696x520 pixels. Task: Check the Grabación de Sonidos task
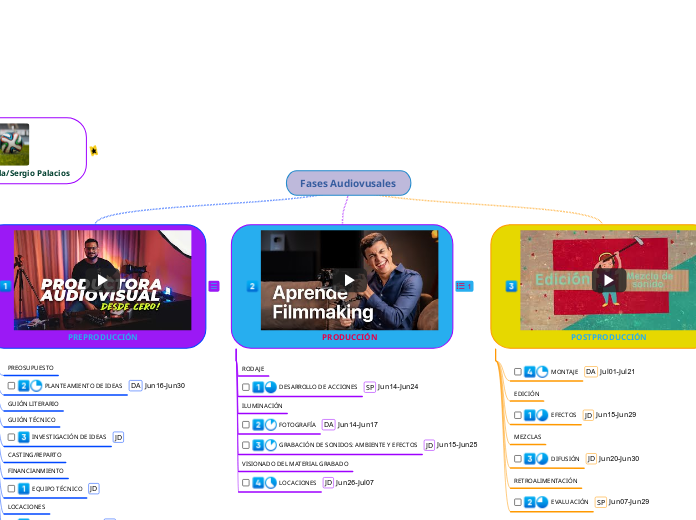[246, 445]
